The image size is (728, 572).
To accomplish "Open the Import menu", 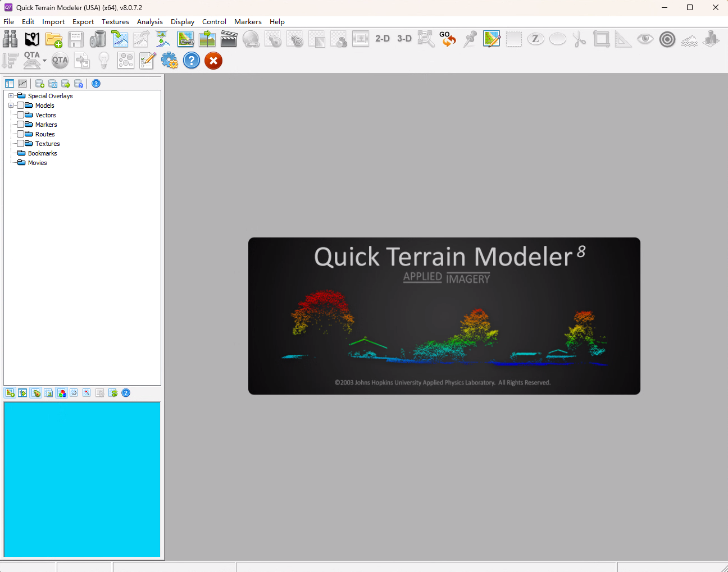I will [x=53, y=22].
